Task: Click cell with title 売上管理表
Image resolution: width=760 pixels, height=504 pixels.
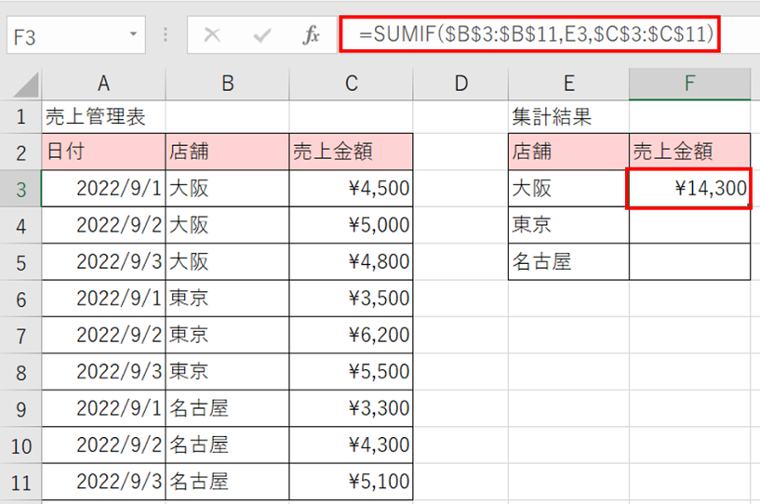Action: click(104, 117)
